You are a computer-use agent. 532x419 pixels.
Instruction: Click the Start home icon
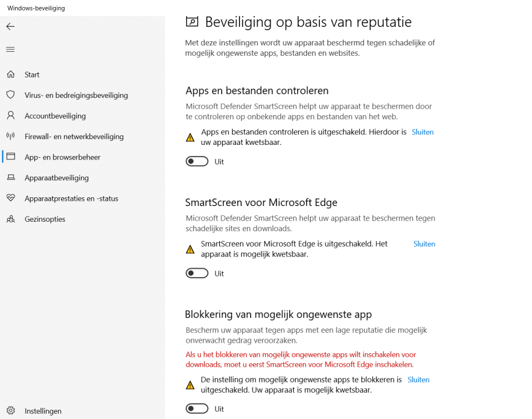pyautogui.click(x=10, y=74)
